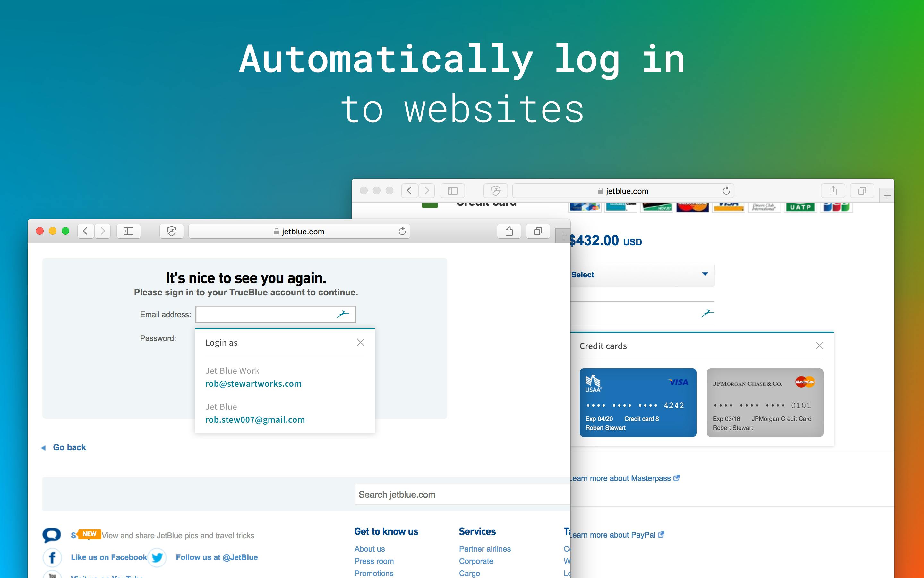Click 'Like us on Facebook' link
The height and width of the screenshot is (578, 924).
109,557
